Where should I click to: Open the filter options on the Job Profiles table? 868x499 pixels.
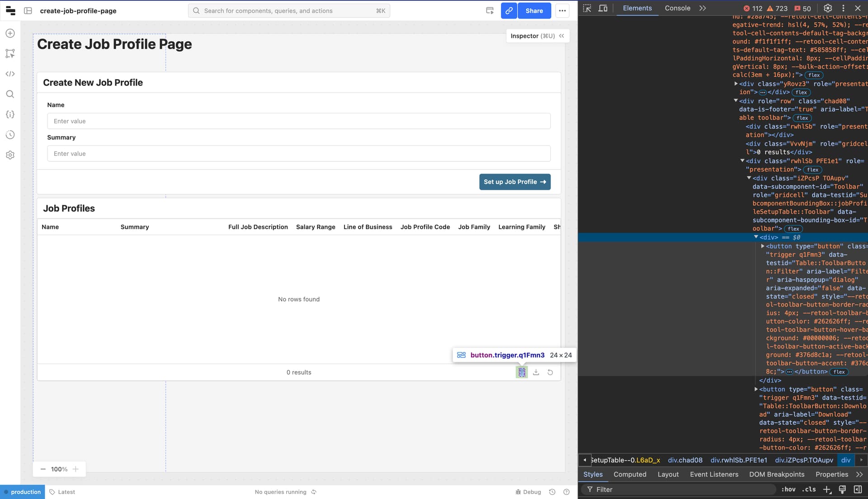click(x=522, y=372)
